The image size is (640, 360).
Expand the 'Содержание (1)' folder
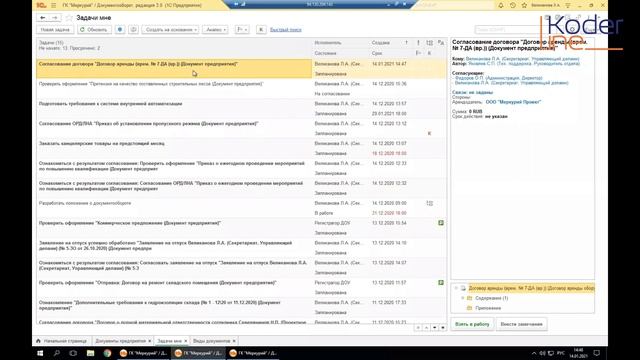point(462,298)
